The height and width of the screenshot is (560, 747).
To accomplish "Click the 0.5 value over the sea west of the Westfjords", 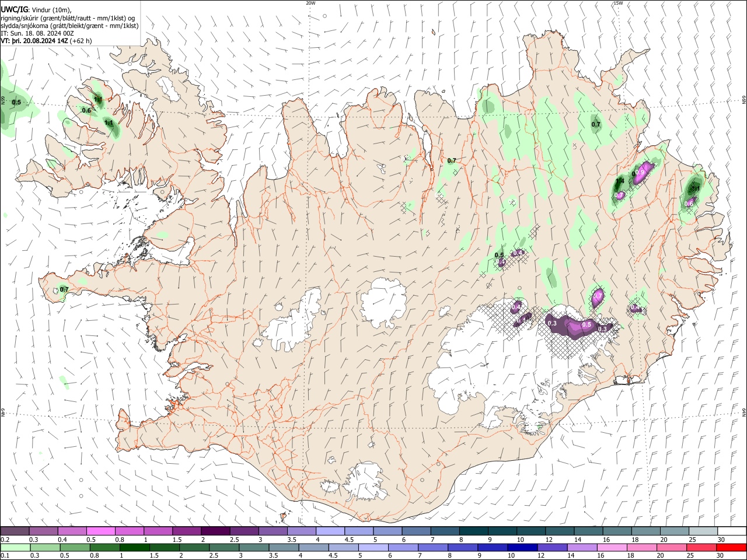I will (16, 103).
